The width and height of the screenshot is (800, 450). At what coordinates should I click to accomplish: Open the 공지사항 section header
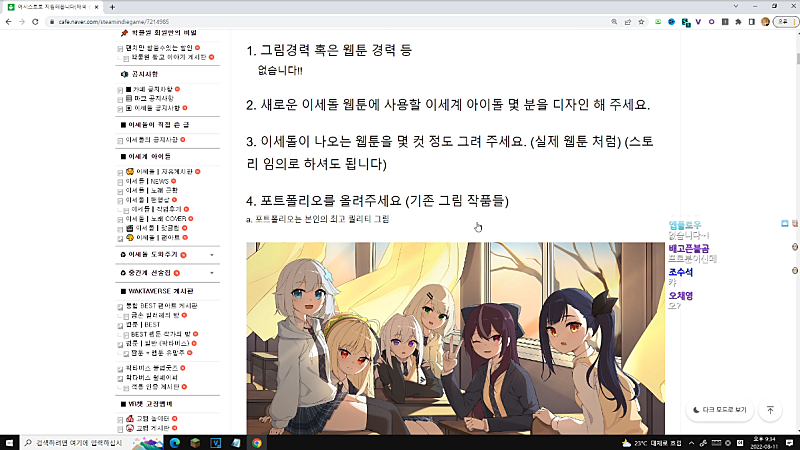click(145, 74)
